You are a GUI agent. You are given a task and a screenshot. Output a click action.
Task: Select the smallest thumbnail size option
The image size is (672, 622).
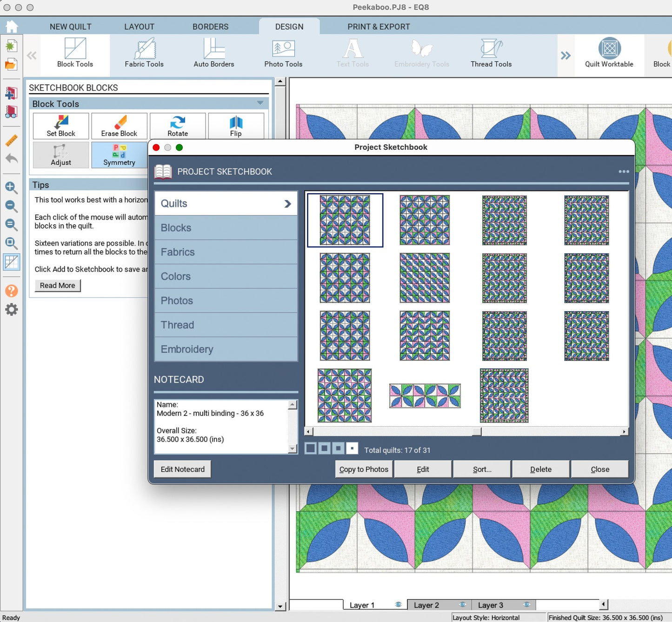tap(352, 448)
